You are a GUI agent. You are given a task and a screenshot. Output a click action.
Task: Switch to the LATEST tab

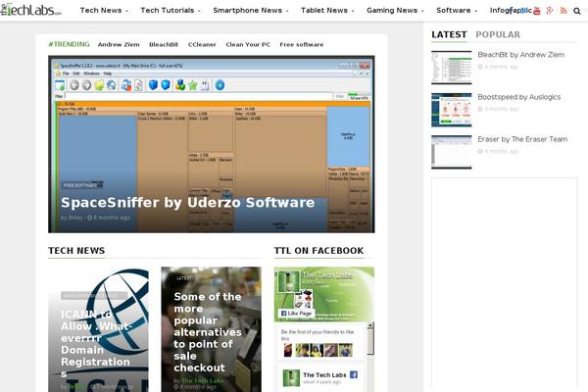coord(449,35)
